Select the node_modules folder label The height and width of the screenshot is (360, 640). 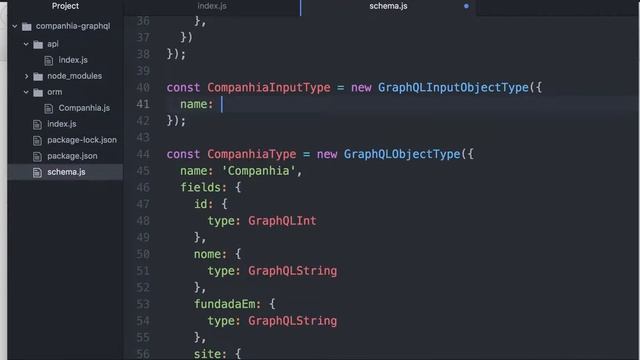(74, 76)
